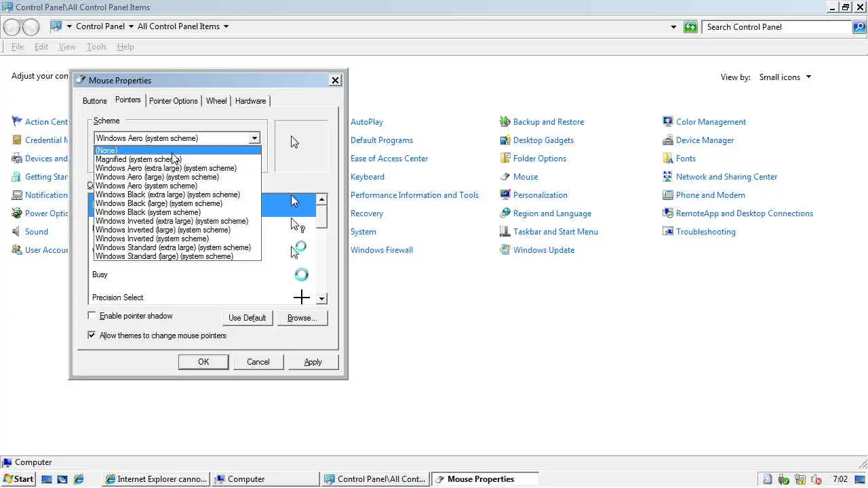Click the Sound speaker icon

click(17, 232)
